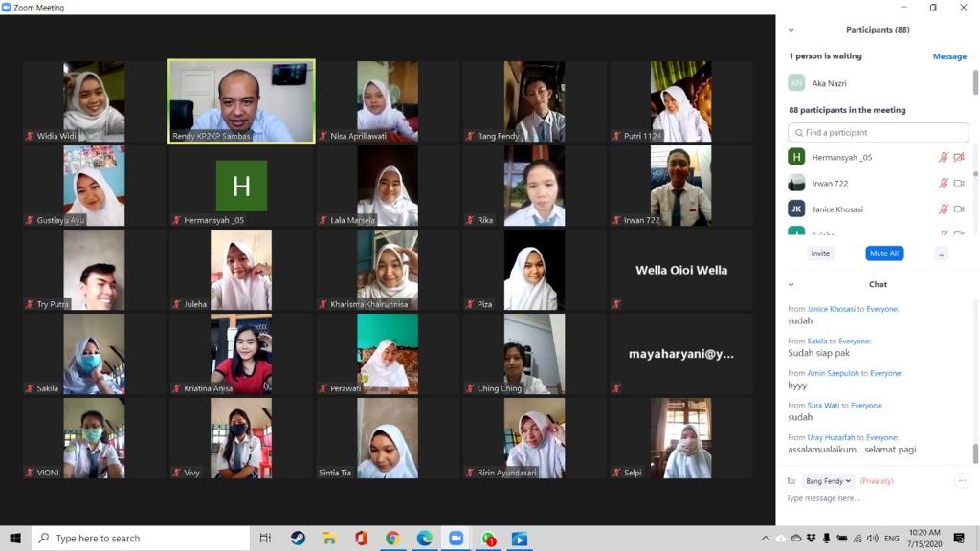Image resolution: width=980 pixels, height=551 pixels.
Task: Click the muted microphone icon for Hermansyah _05
Action: click(944, 157)
